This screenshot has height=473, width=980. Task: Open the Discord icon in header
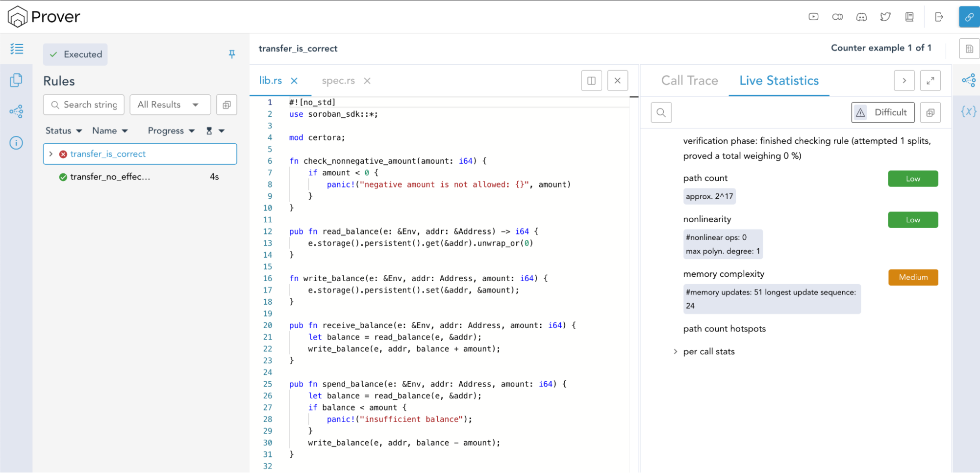(861, 17)
